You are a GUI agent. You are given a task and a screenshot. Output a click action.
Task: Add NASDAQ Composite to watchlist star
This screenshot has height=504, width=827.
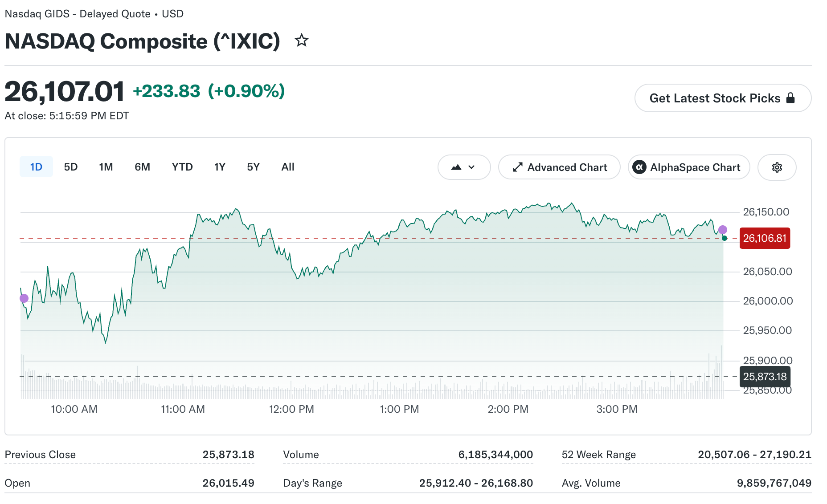302,41
